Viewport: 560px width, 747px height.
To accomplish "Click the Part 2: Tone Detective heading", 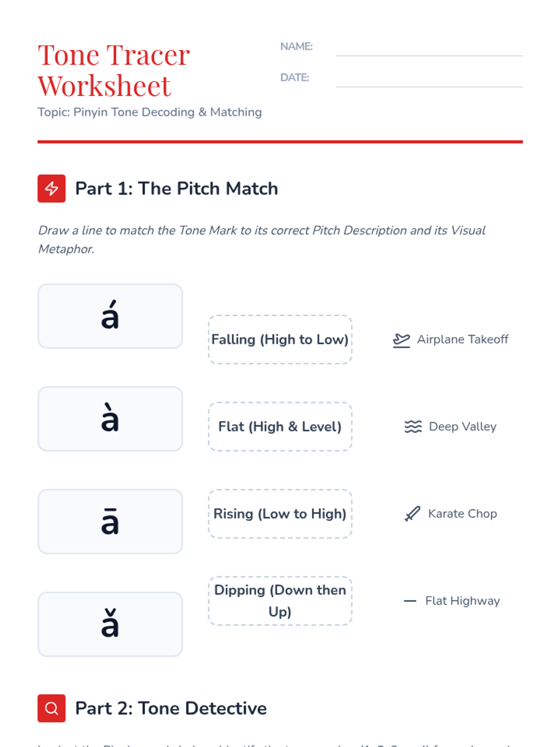I will [x=171, y=708].
